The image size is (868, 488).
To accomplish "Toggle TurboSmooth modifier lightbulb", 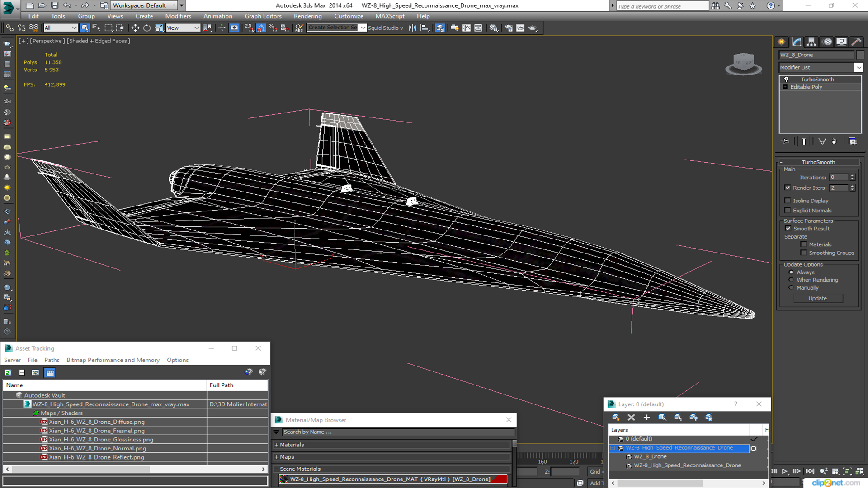I will pyautogui.click(x=786, y=80).
